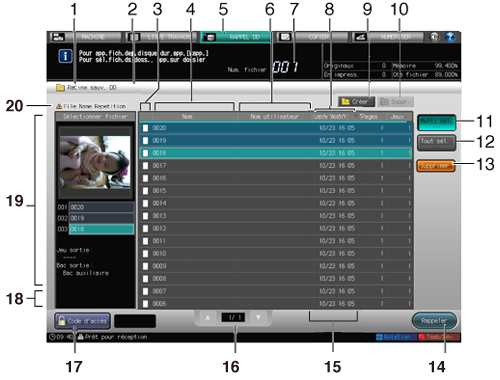This screenshot has width=500, height=380.
Task: Click the round icon left of help
Action: 434,37
